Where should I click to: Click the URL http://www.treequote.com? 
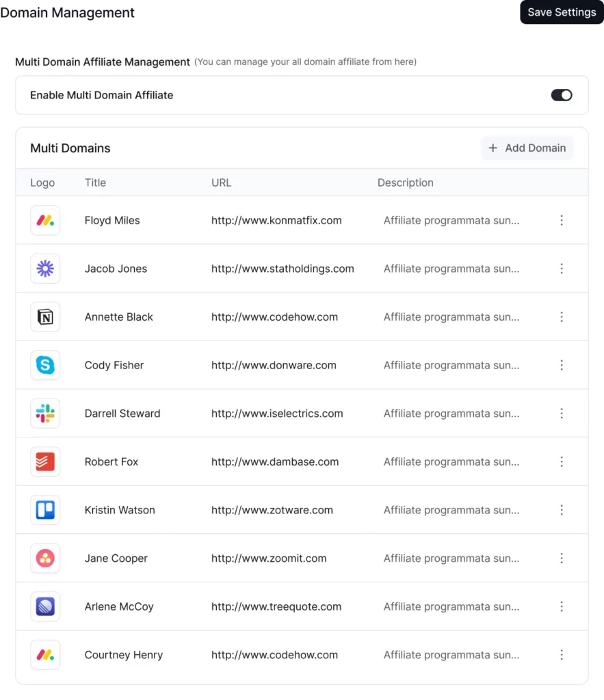tap(276, 606)
